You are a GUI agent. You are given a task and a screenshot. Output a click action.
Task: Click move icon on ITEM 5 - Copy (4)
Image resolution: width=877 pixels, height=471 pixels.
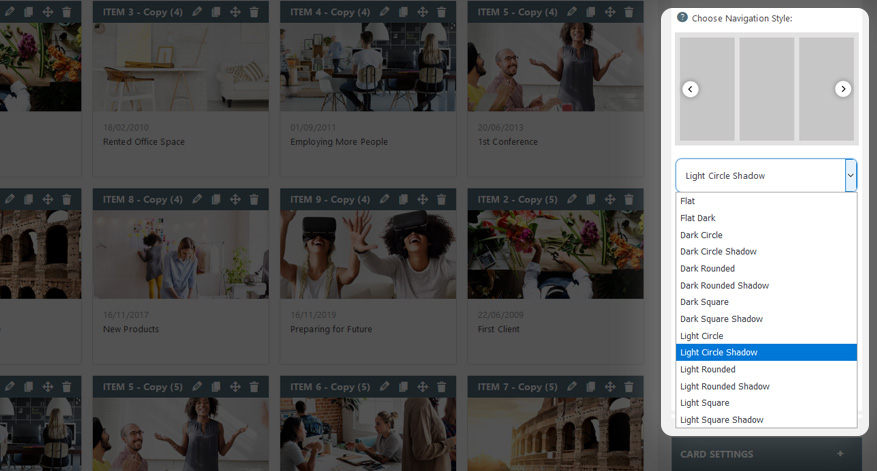pos(610,11)
